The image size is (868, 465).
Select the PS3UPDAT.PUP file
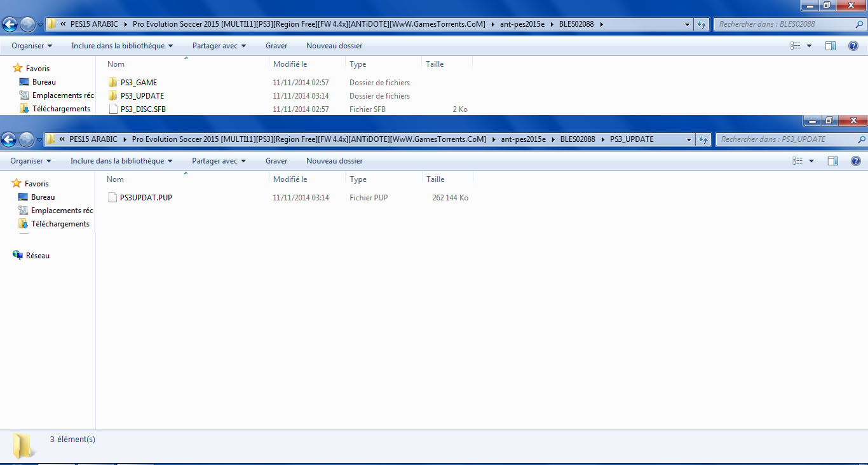[x=146, y=198]
